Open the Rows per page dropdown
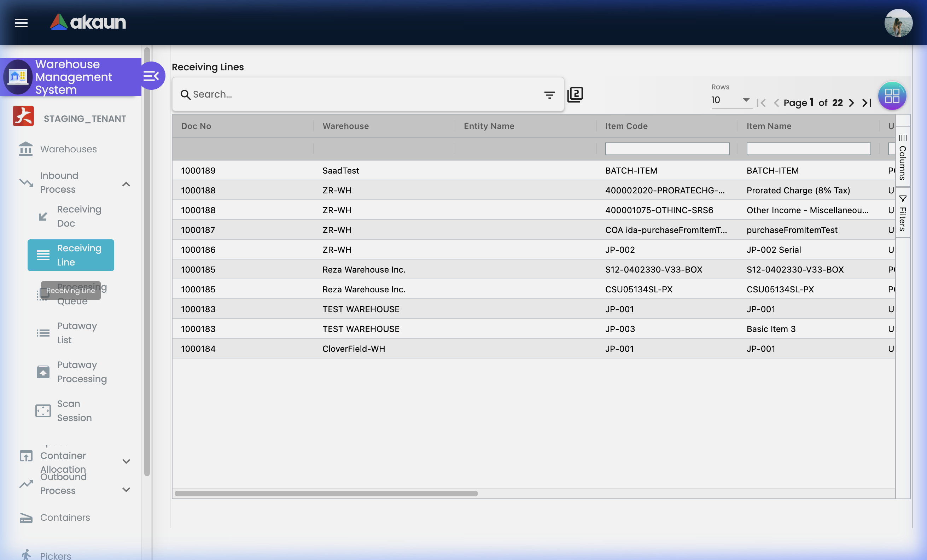Image resolution: width=927 pixels, height=560 pixels. (731, 100)
